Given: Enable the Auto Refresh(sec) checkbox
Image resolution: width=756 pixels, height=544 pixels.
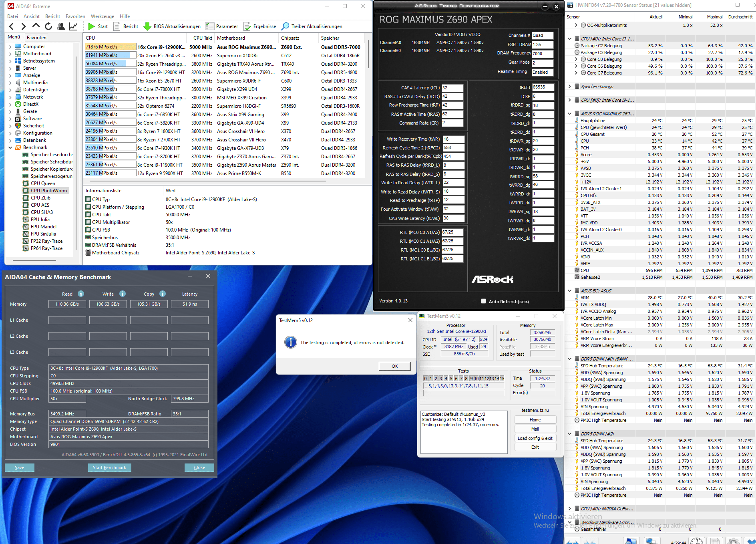Looking at the screenshot, I should coord(483,301).
